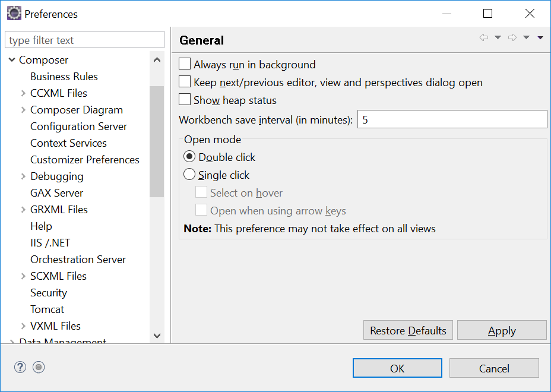
Task: Open the back history dropdown arrow
Action: pos(498,38)
